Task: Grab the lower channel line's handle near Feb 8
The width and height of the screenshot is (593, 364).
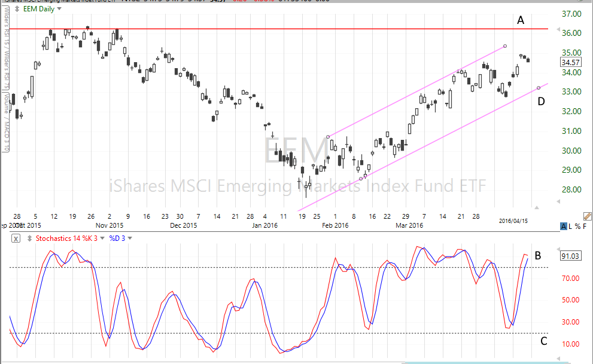Action: click(x=361, y=179)
